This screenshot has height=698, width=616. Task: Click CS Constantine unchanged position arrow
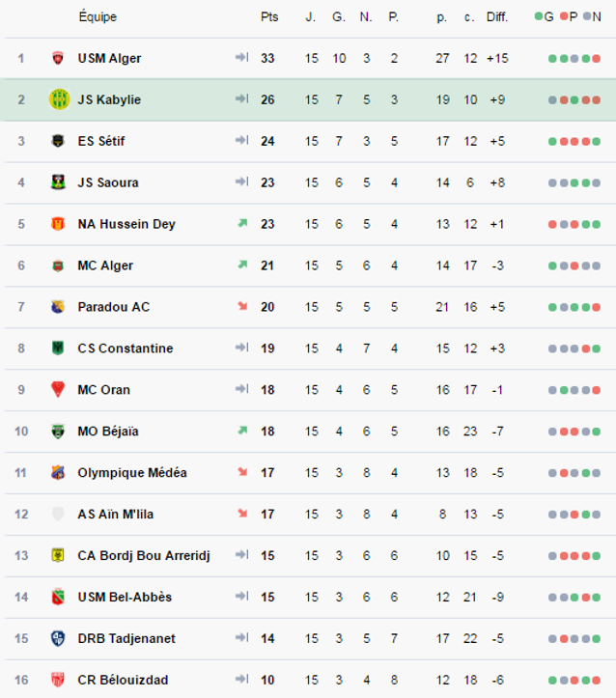tap(241, 348)
